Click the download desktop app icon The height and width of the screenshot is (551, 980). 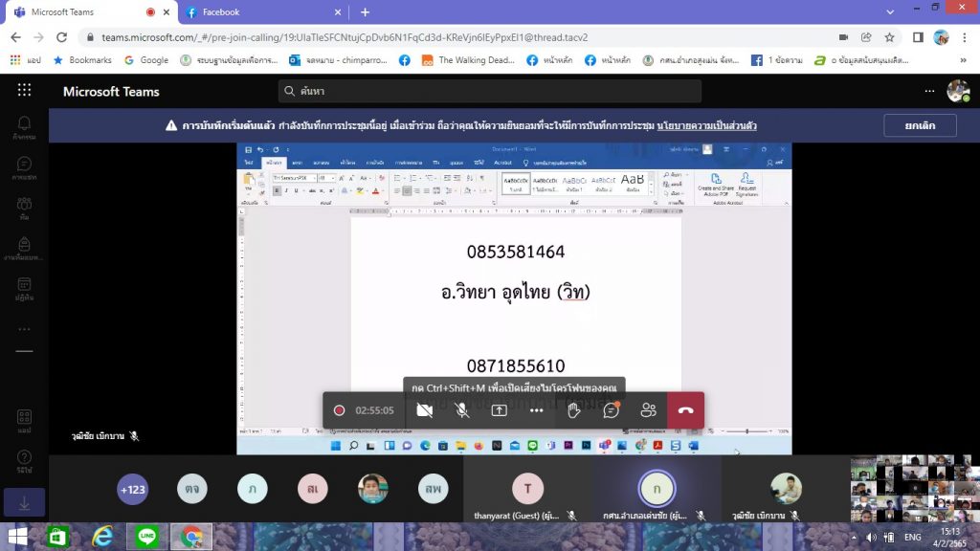(24, 502)
